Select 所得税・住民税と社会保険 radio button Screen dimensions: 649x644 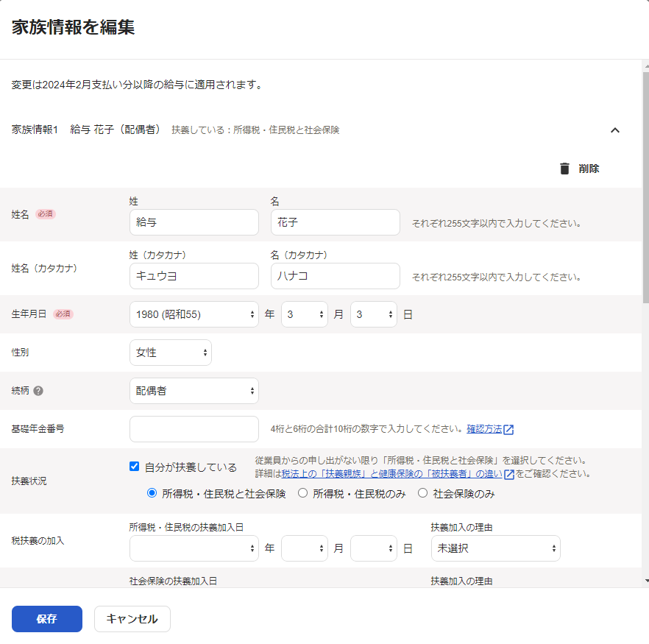click(x=152, y=493)
